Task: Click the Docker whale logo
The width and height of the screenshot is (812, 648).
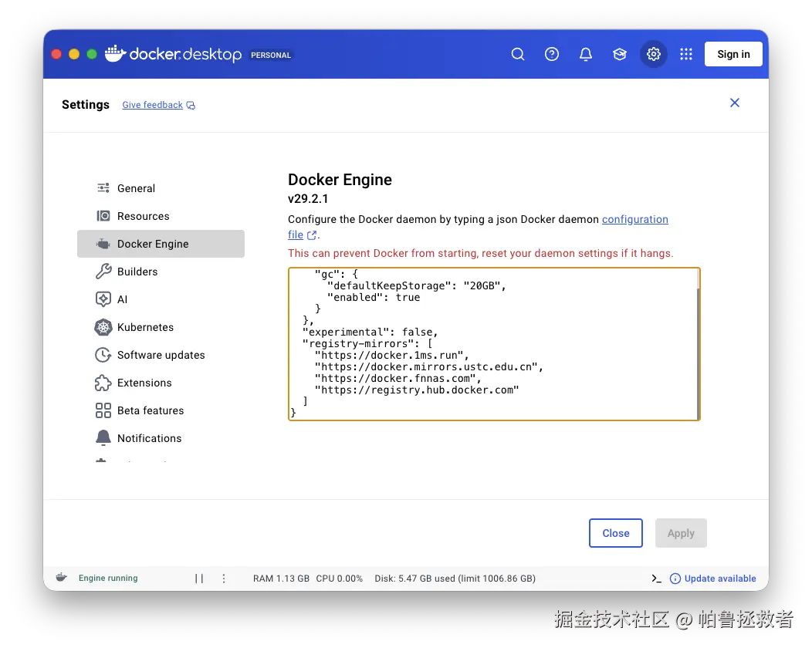Action: pyautogui.click(x=115, y=53)
